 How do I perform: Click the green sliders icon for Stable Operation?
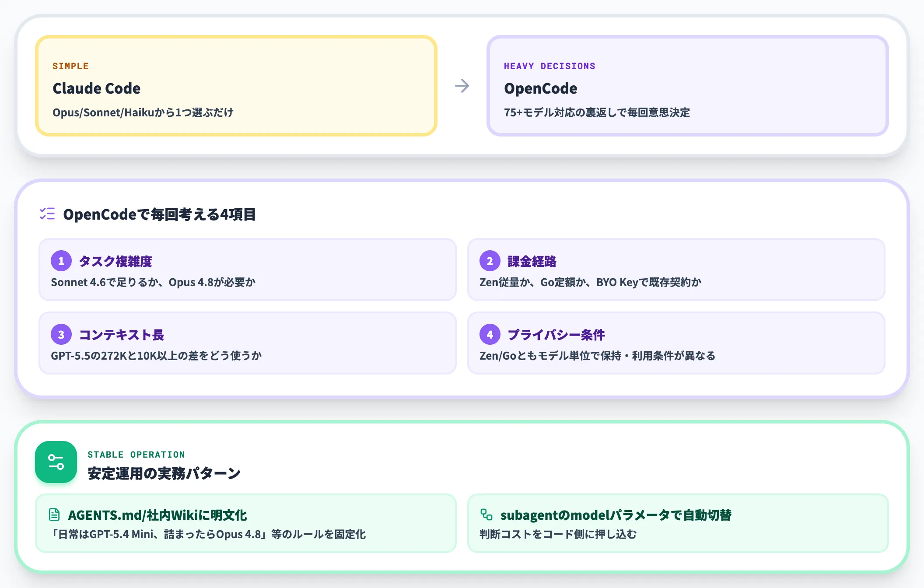coord(56,462)
